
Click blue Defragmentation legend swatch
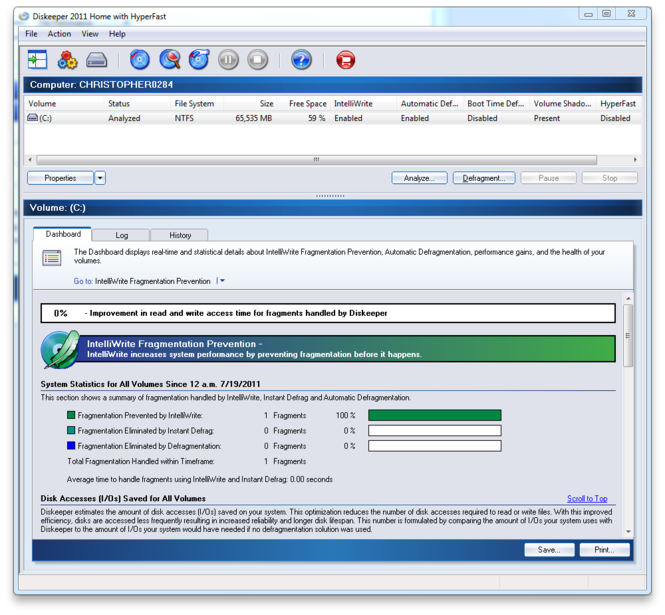[71, 445]
